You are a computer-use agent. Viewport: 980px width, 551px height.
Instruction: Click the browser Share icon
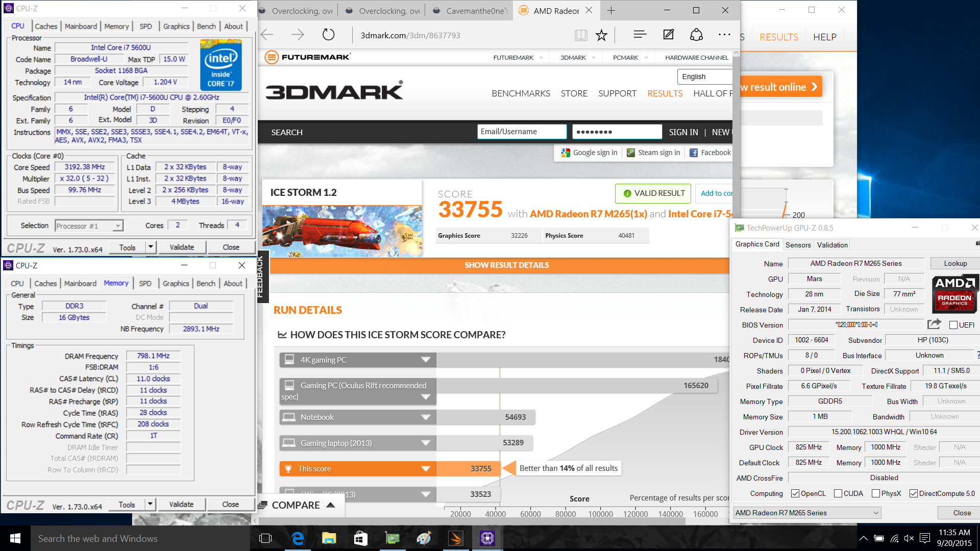[x=696, y=35]
